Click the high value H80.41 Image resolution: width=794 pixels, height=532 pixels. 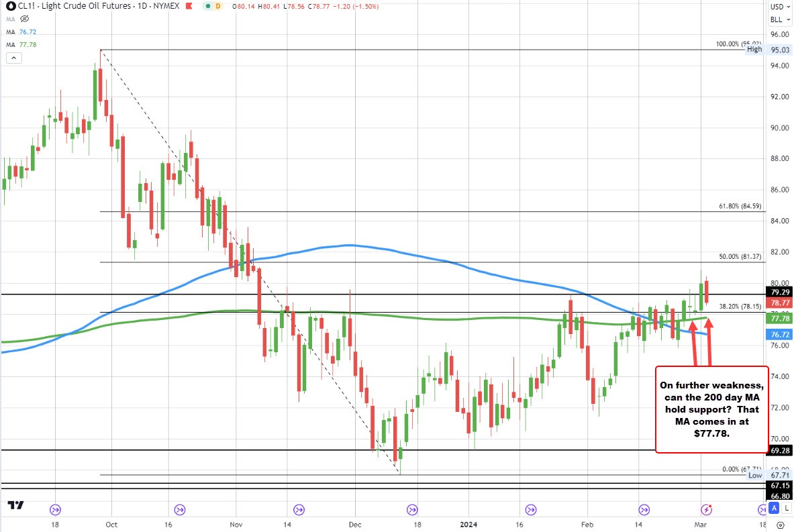pos(268,7)
